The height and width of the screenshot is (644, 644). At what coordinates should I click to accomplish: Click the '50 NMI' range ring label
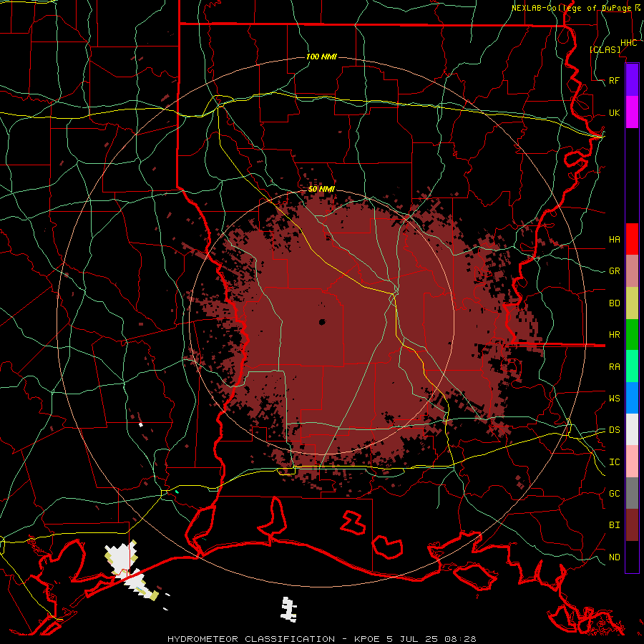point(321,190)
